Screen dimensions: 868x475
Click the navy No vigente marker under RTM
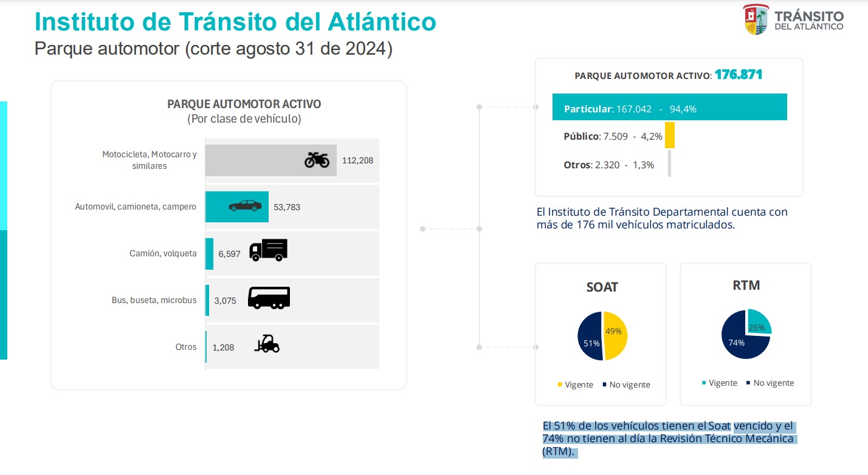748,383
